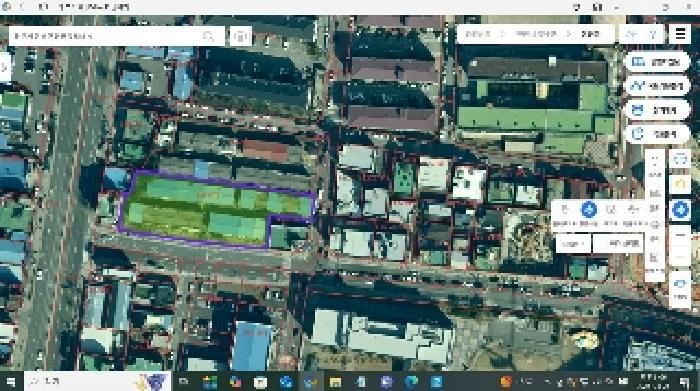This screenshot has width=700, height=391.
Task: Click the first icon in the horizontal tool panel
Action: coord(565,209)
